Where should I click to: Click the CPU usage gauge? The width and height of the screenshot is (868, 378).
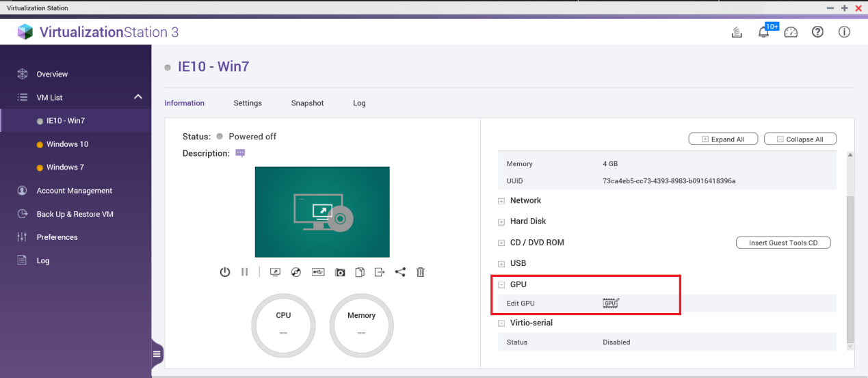[x=283, y=326]
